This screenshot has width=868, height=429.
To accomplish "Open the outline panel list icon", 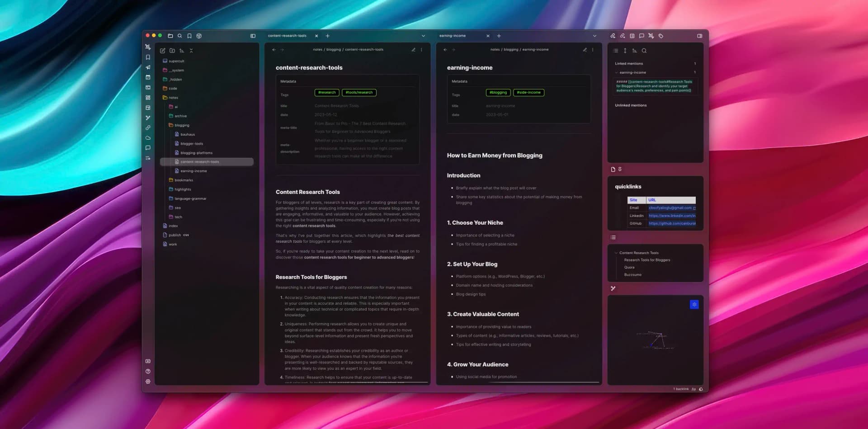I will coord(613,237).
